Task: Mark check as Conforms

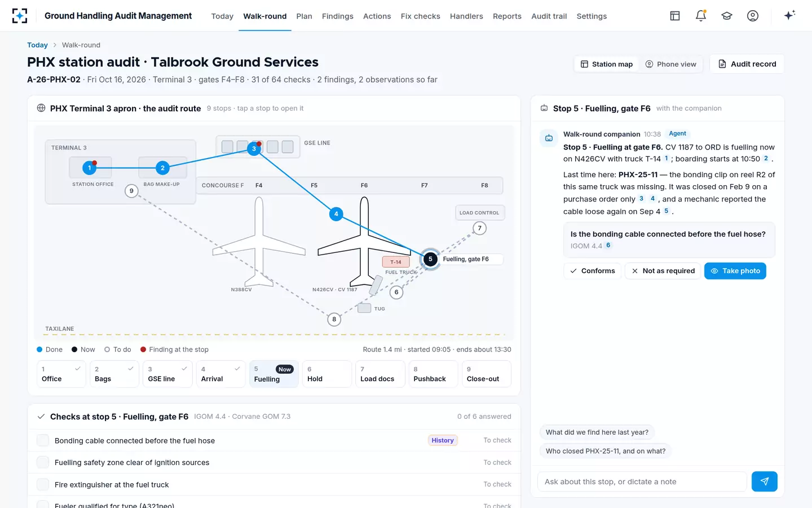Action: (593, 271)
